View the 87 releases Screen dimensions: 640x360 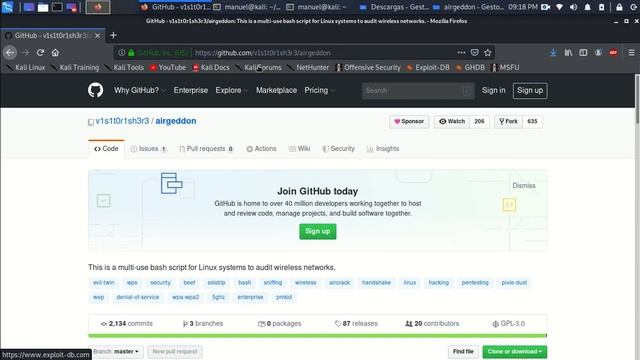[356, 324]
